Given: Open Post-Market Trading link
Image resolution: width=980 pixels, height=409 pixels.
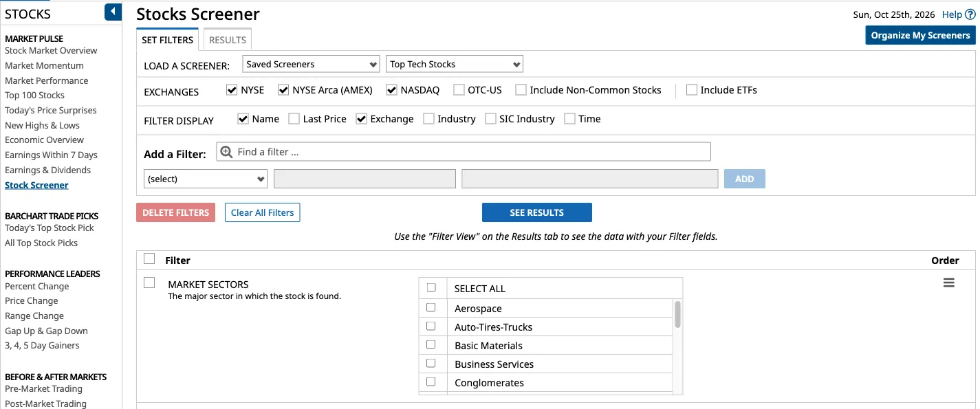Looking at the screenshot, I should [45, 404].
